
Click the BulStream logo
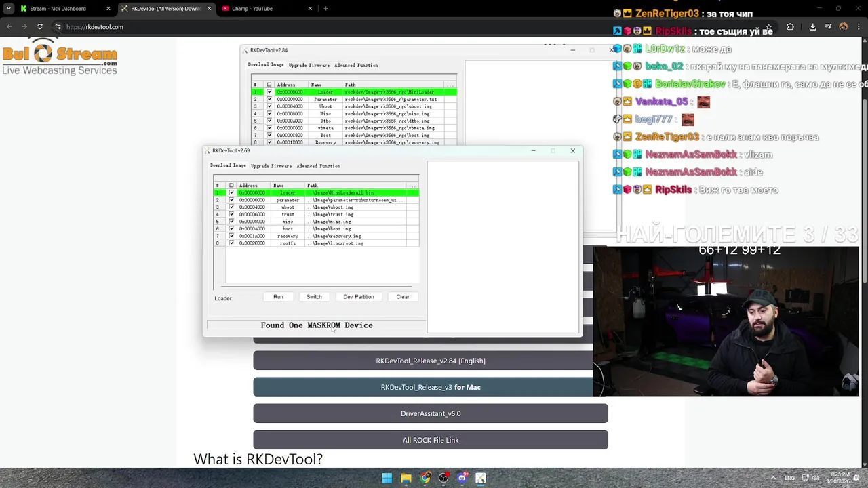coord(60,56)
